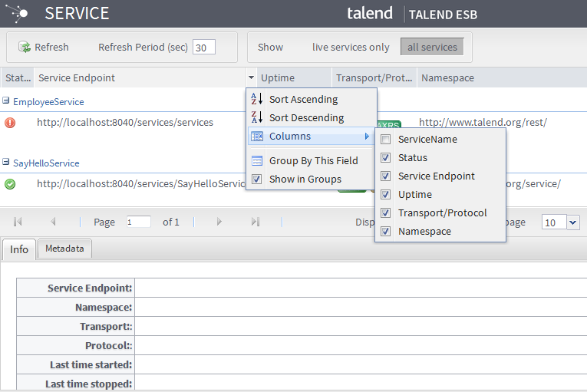Jump to the last page
Viewport: 587px width, 392px height.
(256, 222)
